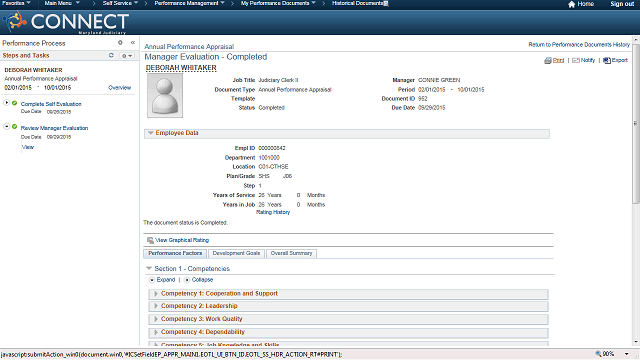
Task: Open the Rating History link
Action: 273,212
